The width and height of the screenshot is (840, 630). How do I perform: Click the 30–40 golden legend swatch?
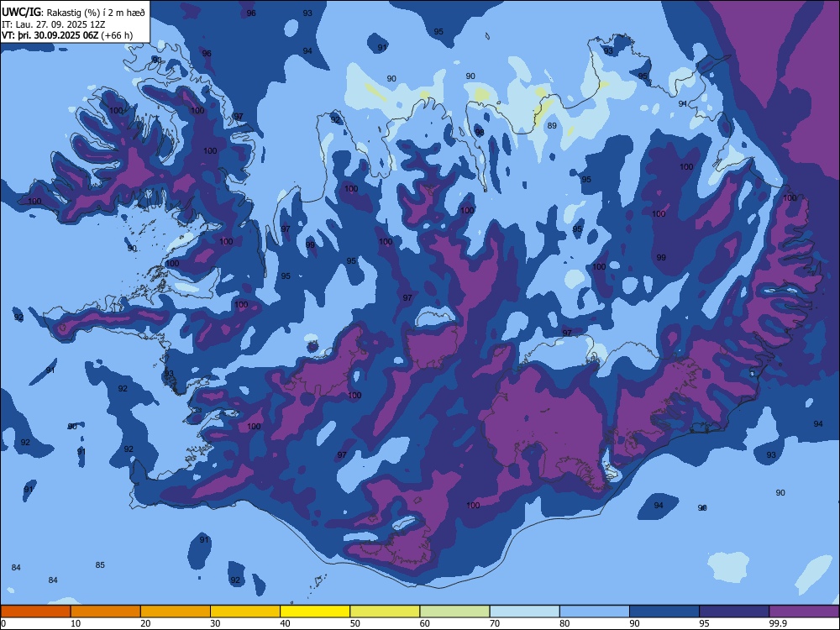(x=245, y=612)
